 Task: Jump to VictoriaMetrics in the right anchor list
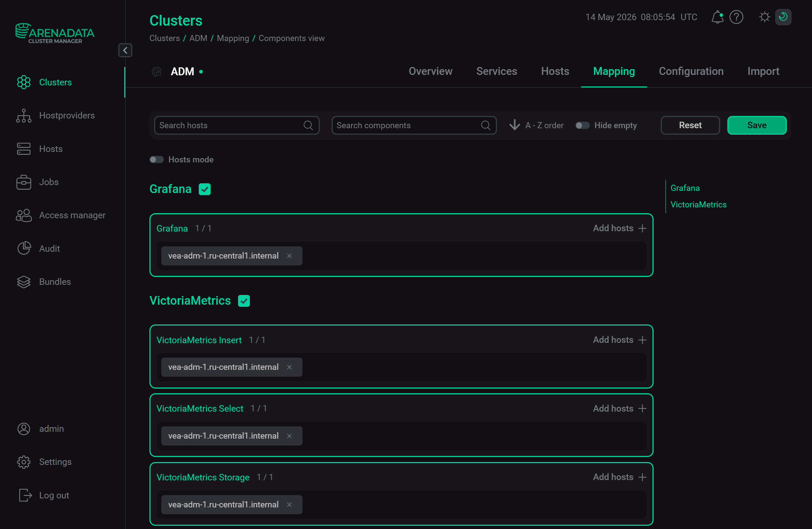[698, 205]
